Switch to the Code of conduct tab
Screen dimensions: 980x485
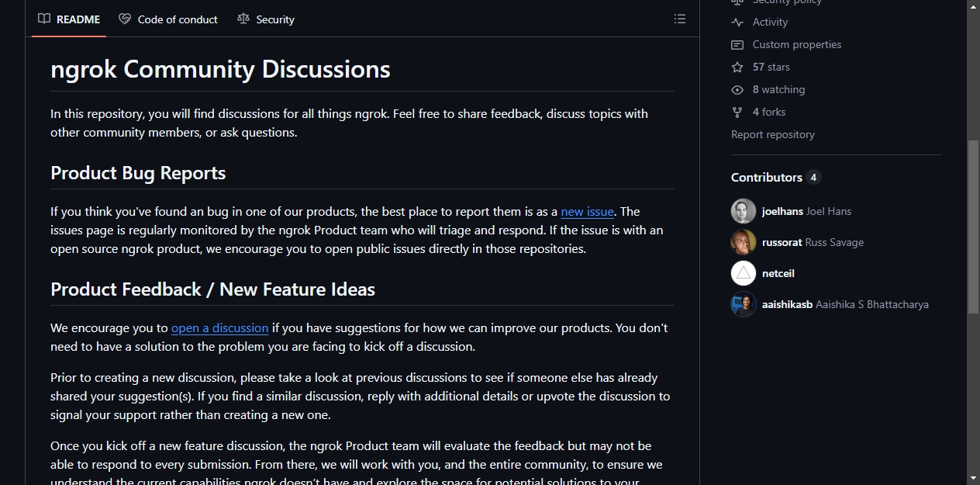tap(168, 19)
